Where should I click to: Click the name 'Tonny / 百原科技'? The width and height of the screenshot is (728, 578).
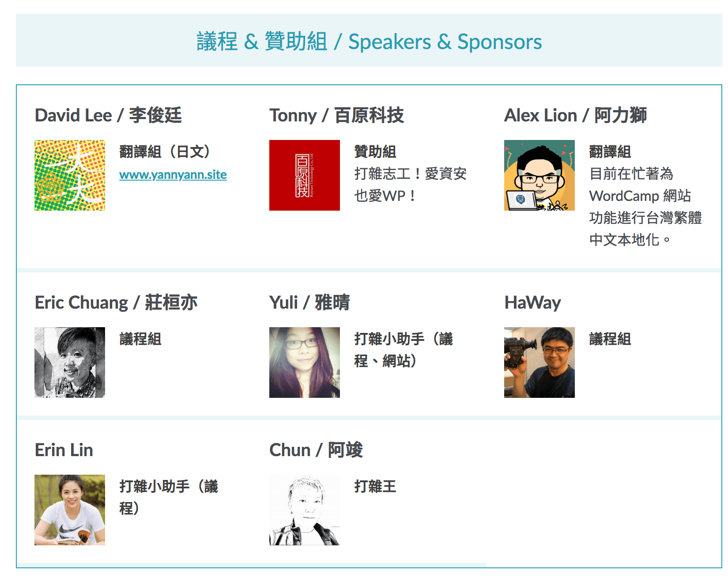(336, 115)
